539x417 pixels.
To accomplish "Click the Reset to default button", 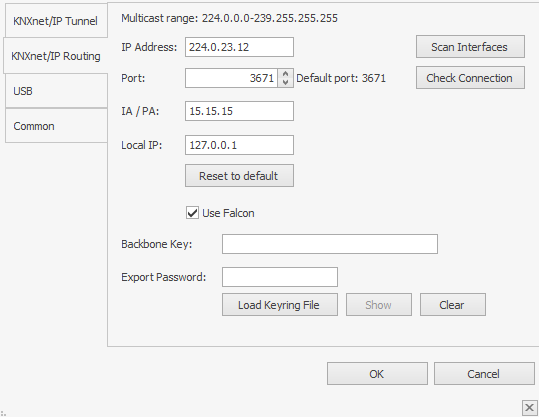I will click(239, 176).
